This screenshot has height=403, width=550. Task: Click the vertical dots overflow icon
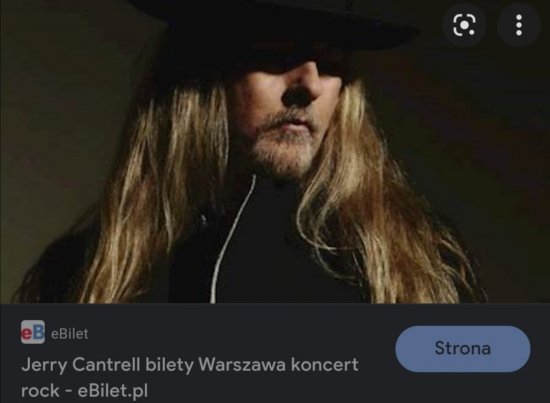[x=519, y=25]
